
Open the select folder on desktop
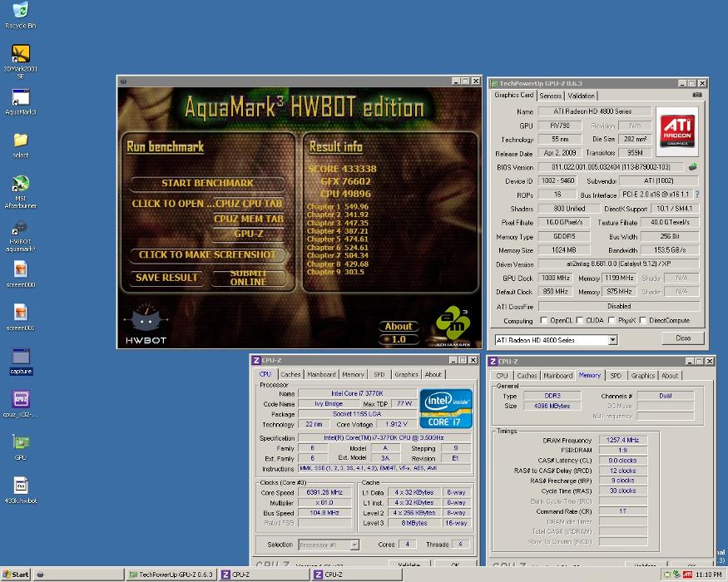click(x=21, y=145)
